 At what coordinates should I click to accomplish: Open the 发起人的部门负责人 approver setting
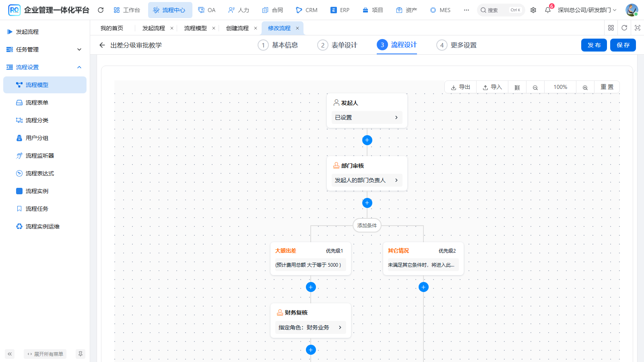367,180
